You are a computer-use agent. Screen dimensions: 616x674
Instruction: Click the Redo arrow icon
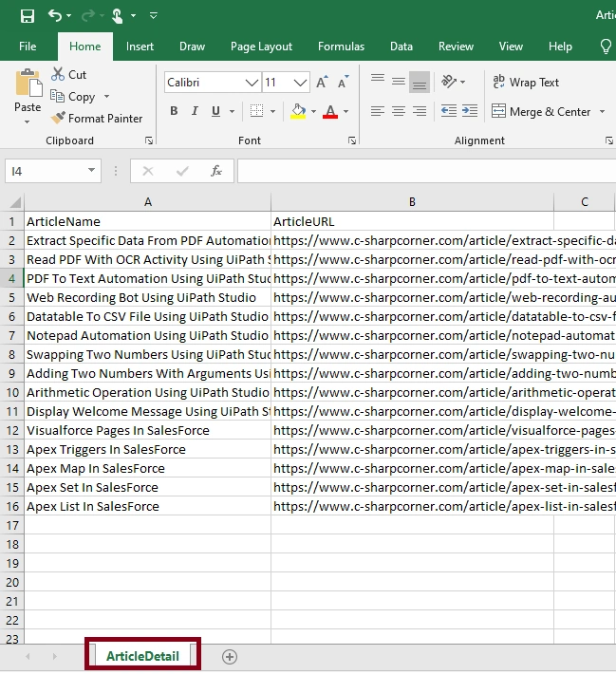[x=88, y=16]
